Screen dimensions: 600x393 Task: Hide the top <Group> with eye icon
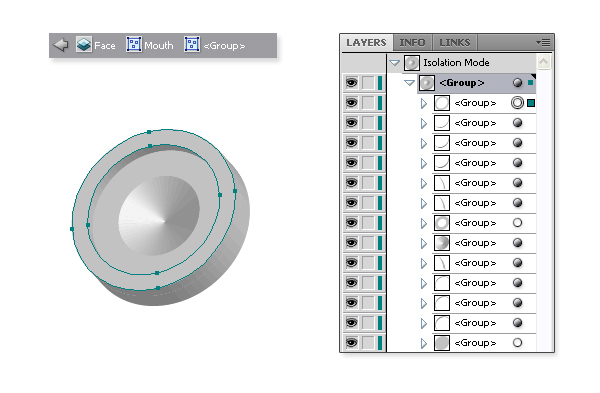(x=352, y=83)
